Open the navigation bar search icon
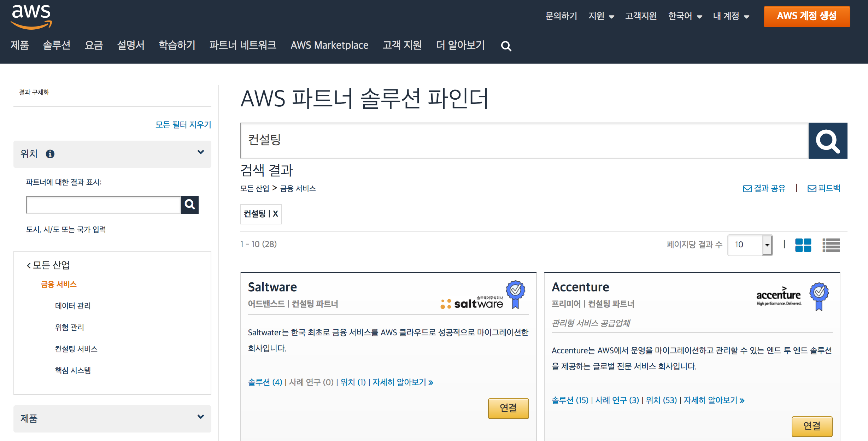Screen dimensions: 868x441 pos(506,46)
